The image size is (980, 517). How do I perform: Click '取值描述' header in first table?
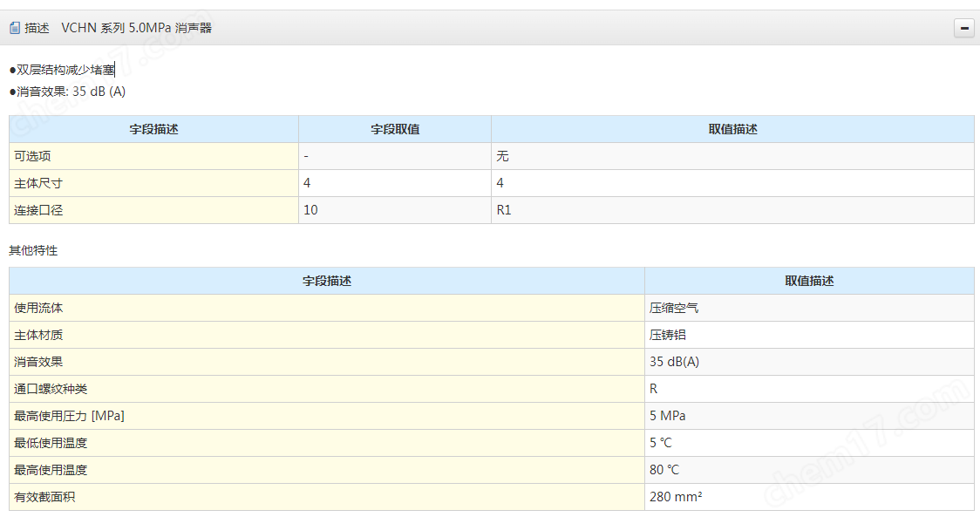732,129
